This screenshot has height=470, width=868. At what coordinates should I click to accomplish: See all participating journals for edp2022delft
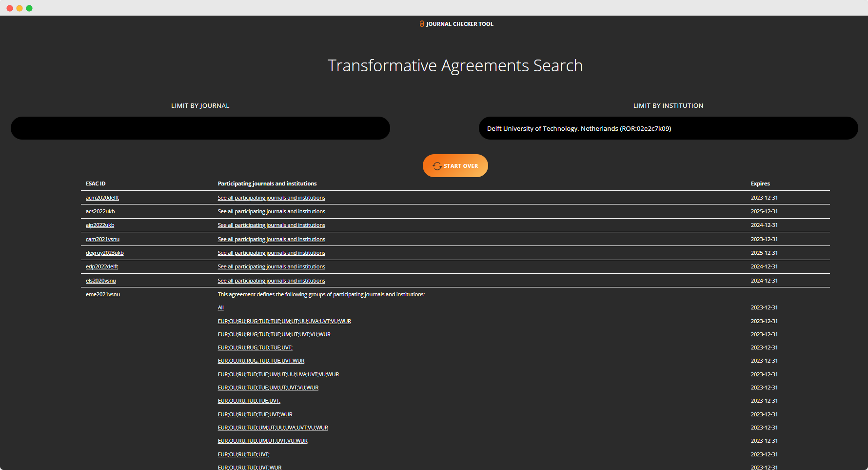click(x=272, y=266)
